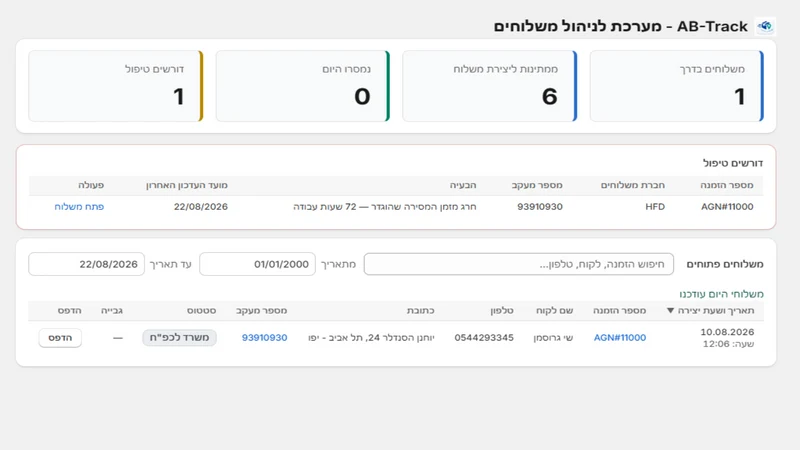
Task: Sort by 'תאריך ושעת יצירה' arrow
Action: click(670, 310)
